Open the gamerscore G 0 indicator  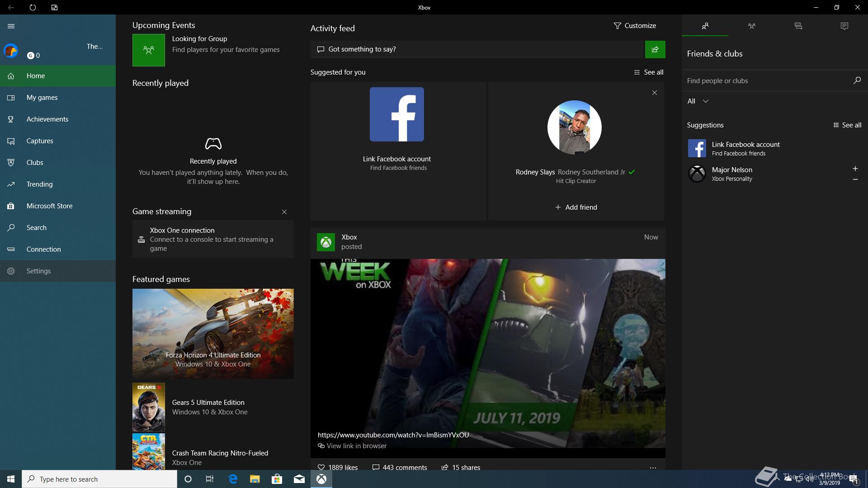[33, 56]
